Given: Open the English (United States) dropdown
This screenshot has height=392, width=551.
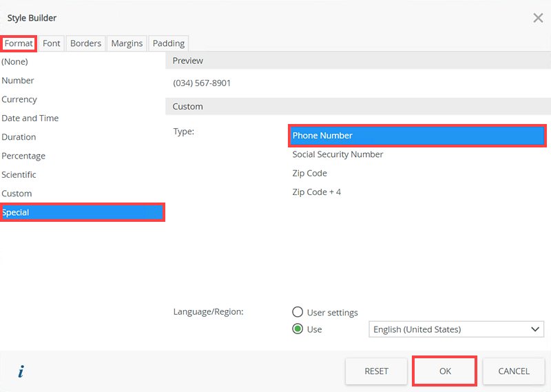Looking at the screenshot, I should click(x=457, y=329).
